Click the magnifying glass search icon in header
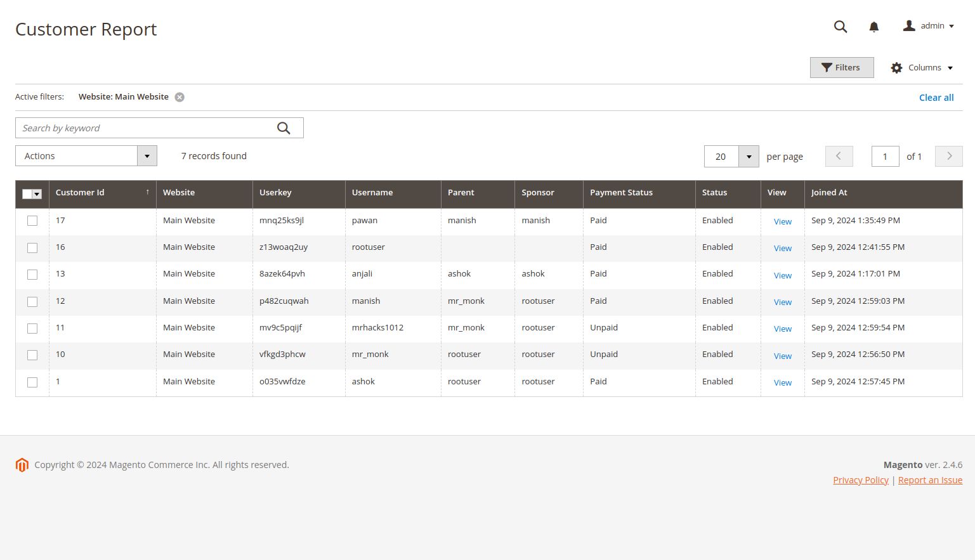 pos(840,26)
